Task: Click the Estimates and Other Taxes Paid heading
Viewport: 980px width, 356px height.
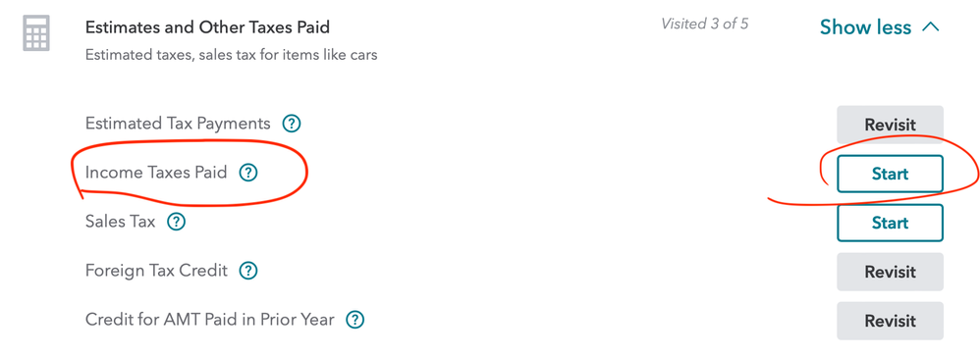Action: (207, 27)
